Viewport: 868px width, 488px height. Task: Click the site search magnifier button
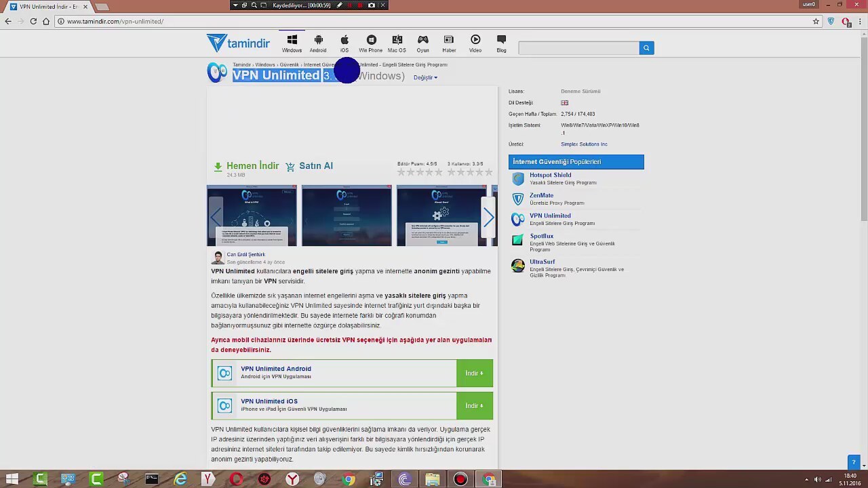click(646, 48)
